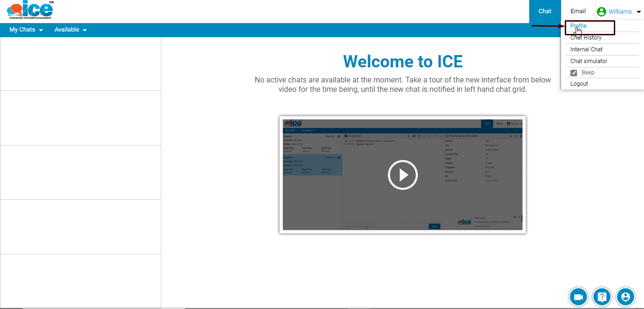Click the ICE logo in header

click(x=30, y=10)
